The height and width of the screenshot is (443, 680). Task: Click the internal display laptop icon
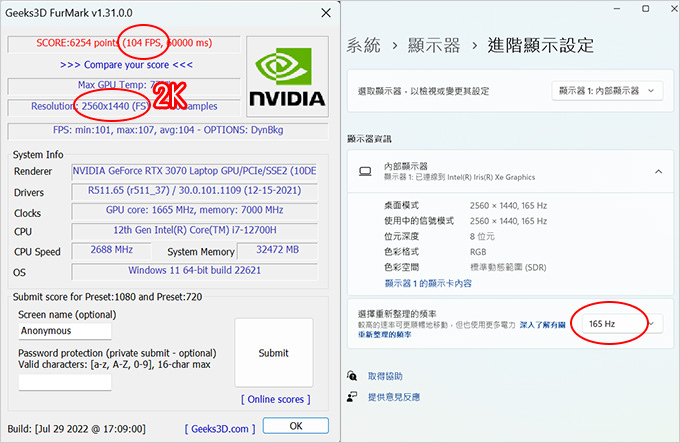[x=365, y=172]
